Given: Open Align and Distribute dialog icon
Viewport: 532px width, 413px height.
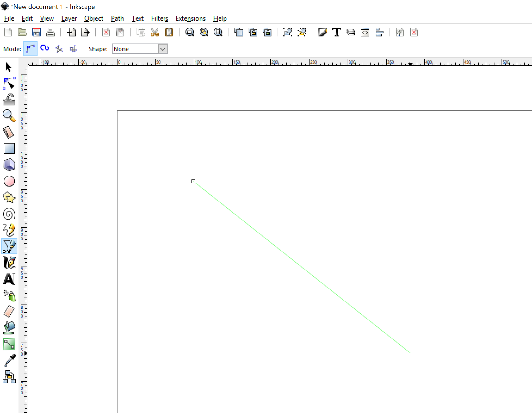Looking at the screenshot, I should [x=379, y=32].
